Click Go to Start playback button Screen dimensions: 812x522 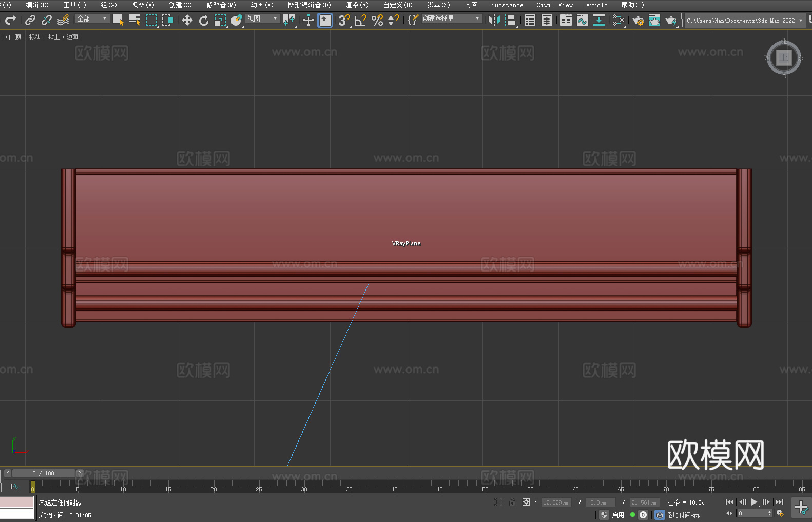tap(729, 502)
